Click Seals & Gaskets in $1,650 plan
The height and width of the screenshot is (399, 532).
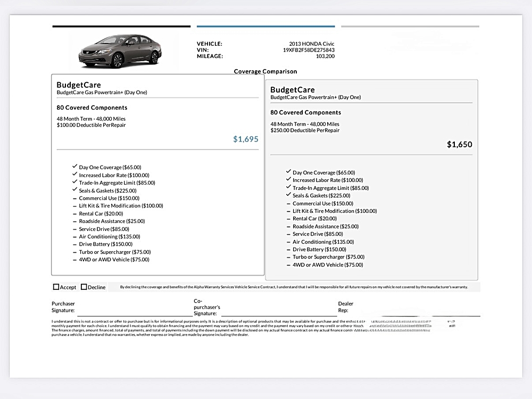click(x=321, y=195)
